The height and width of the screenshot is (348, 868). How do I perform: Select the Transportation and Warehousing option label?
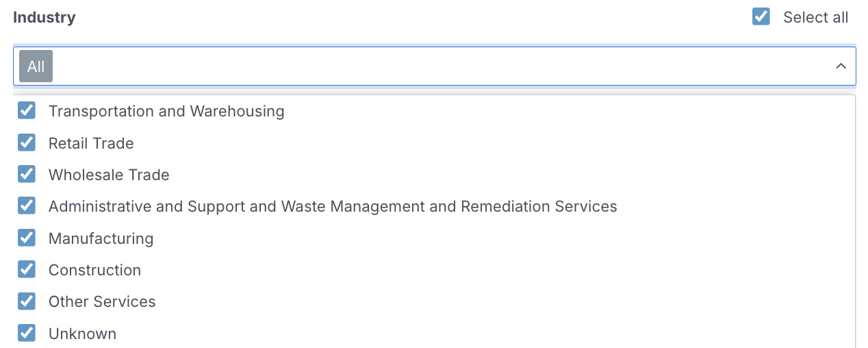click(166, 111)
